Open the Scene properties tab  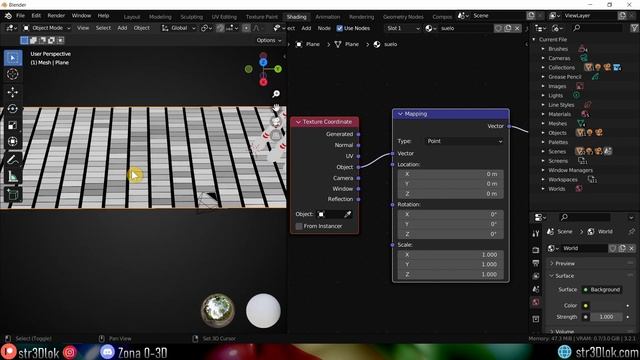tap(536, 289)
